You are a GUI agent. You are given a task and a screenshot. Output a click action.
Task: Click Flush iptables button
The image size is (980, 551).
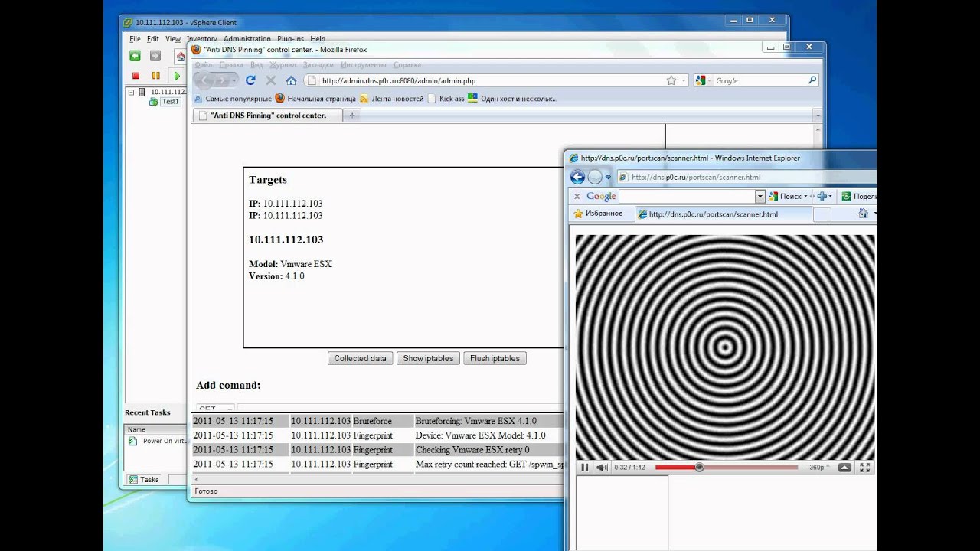click(x=495, y=358)
